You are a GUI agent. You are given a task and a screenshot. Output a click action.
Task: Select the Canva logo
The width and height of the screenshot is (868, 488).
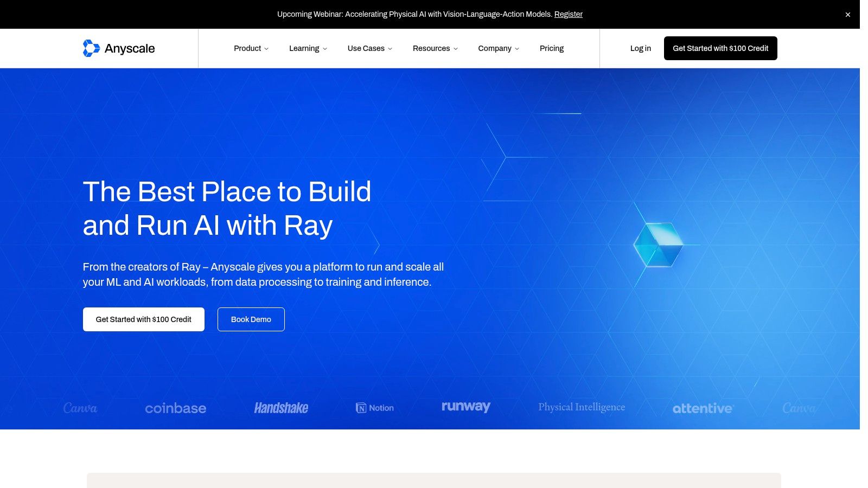(80, 408)
